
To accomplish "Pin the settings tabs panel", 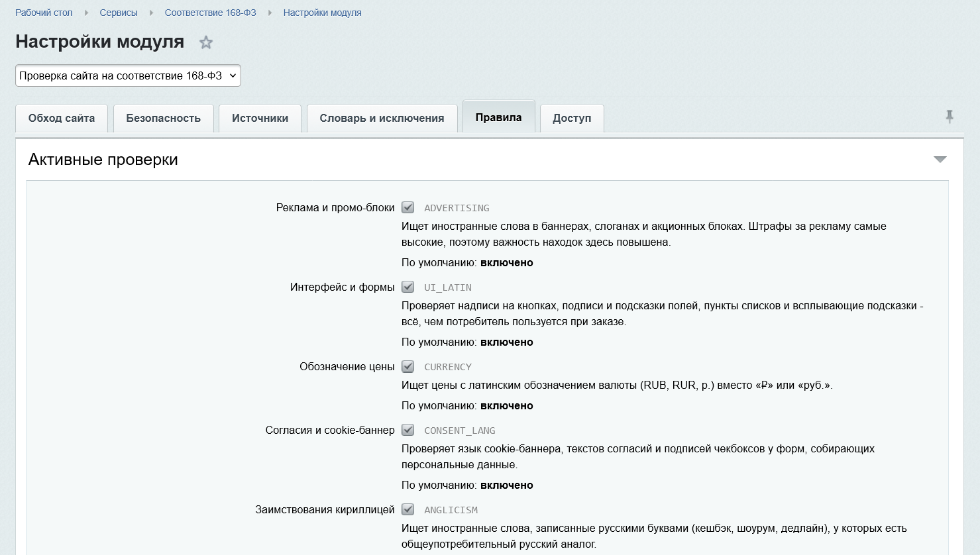I will [x=950, y=117].
